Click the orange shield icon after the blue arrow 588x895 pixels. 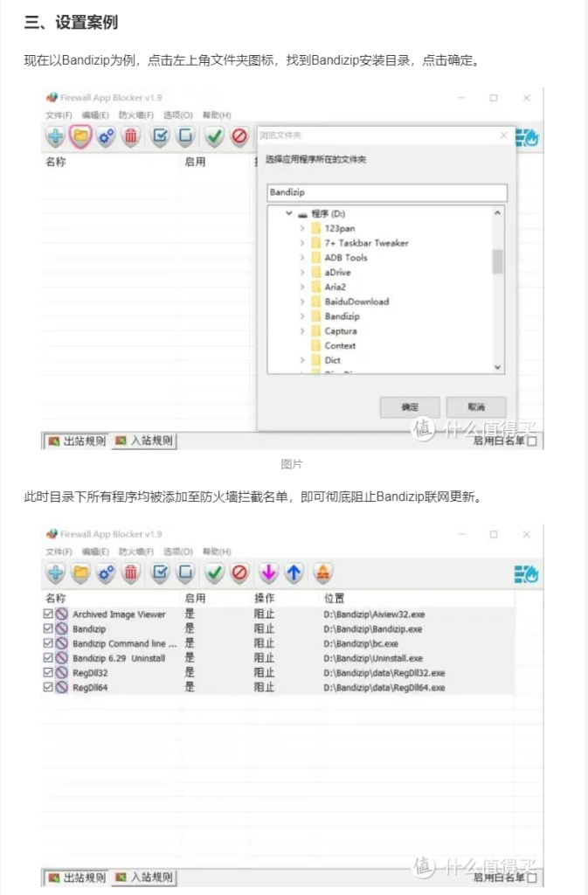pos(322,573)
